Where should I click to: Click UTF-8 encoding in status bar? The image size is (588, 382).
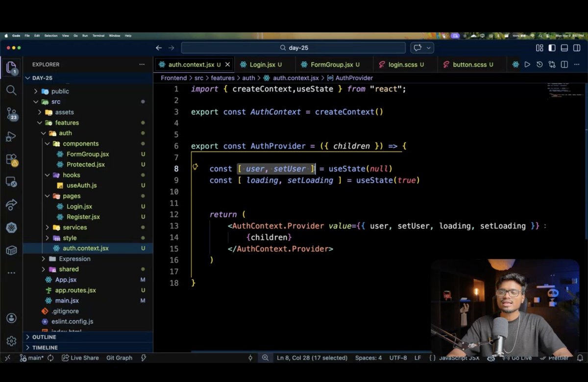click(x=398, y=358)
